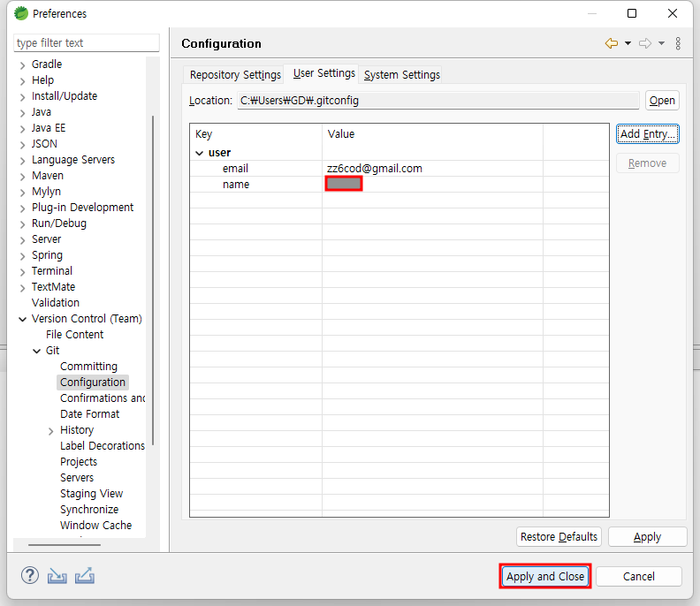Click the import preferences icon
This screenshot has height=606, width=700.
pos(57,576)
